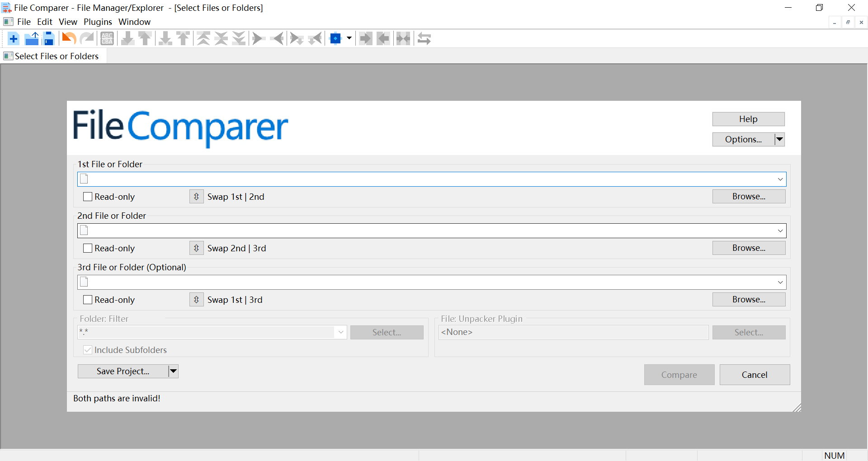Click the ABC/CBA toolbar icon
The image size is (868, 461).
click(x=107, y=39)
